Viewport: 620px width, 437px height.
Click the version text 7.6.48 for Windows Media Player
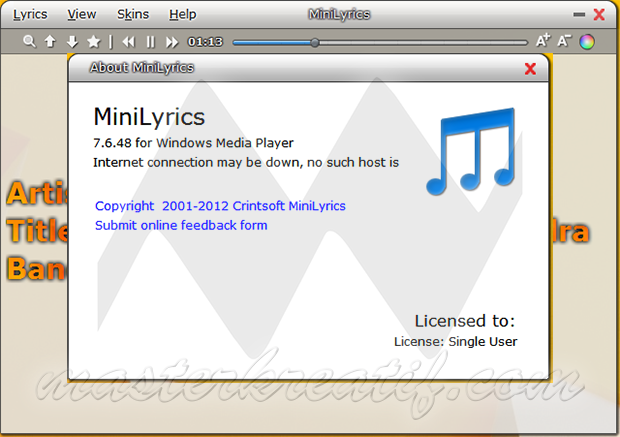point(193,143)
